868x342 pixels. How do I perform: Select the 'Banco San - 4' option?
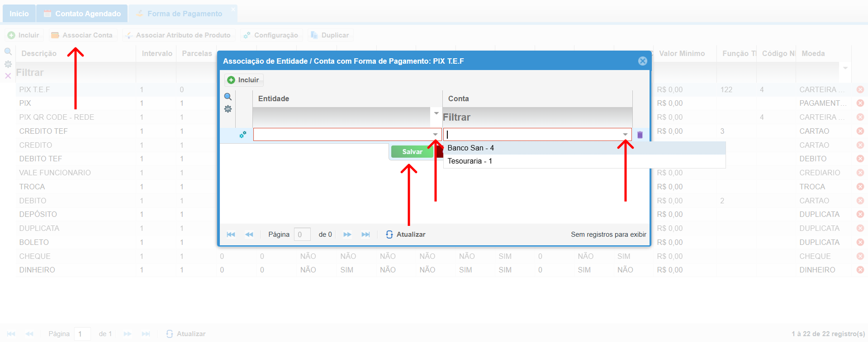click(470, 148)
